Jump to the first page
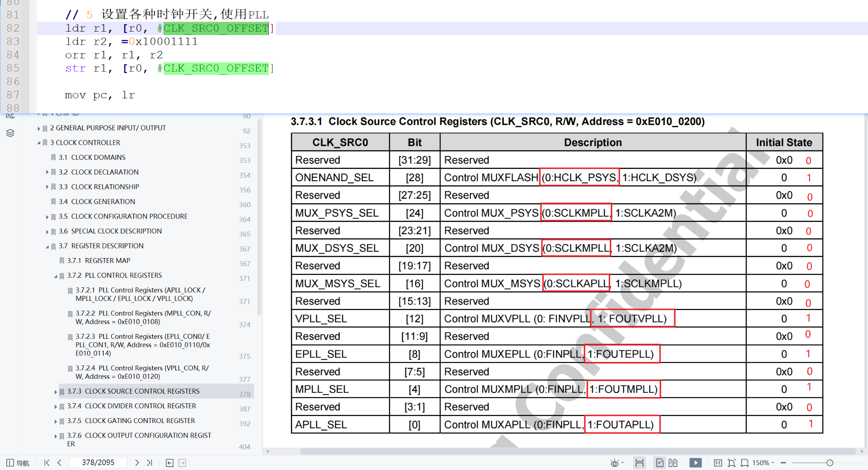868x470 pixels. (x=47, y=463)
